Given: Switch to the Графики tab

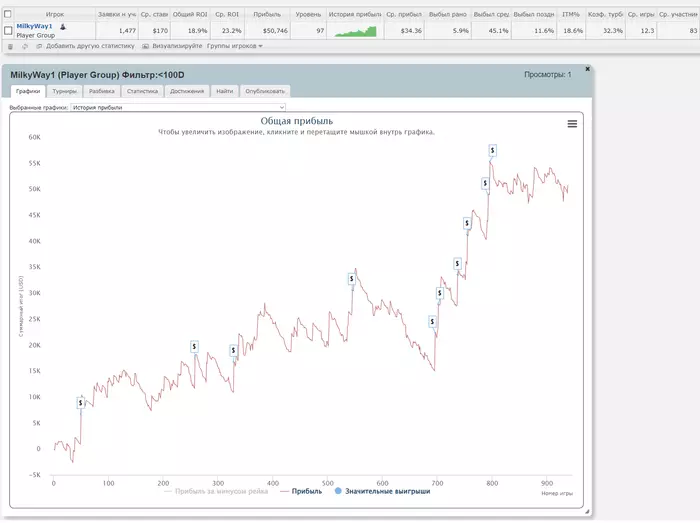Looking at the screenshot, I should [28, 91].
